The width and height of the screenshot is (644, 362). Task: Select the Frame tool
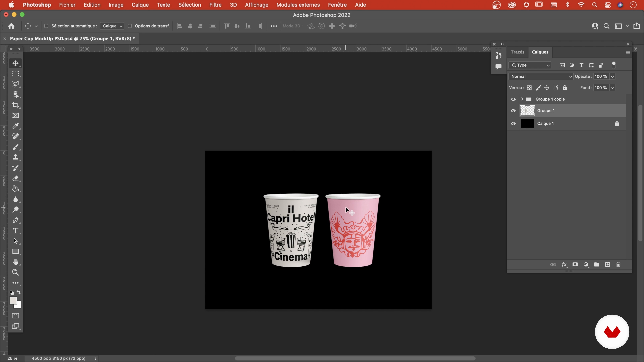(15, 115)
